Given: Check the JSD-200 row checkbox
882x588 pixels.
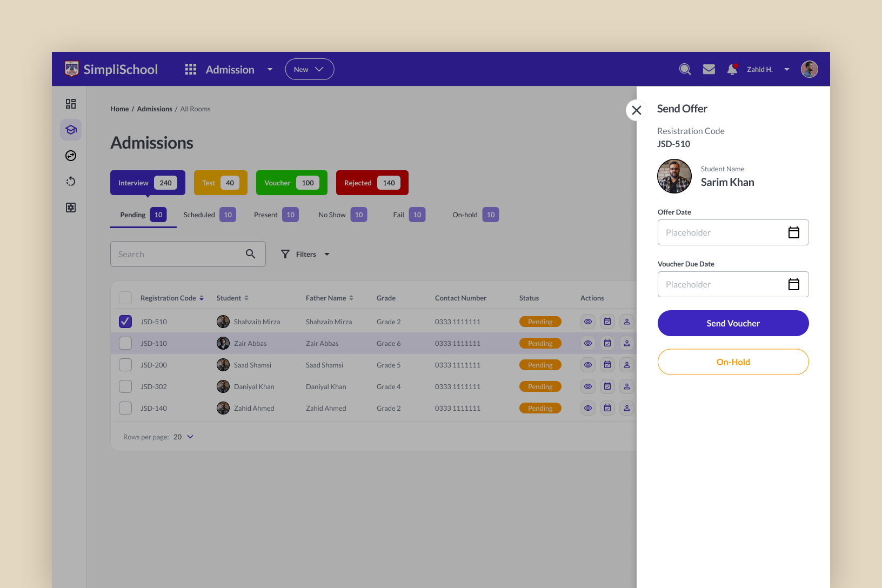Looking at the screenshot, I should [x=125, y=365].
